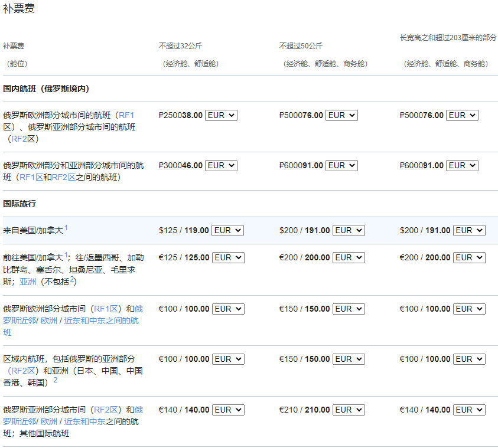The width and height of the screenshot is (498, 448).
Task: Open EUR dropdown beside ₽300046.00 price
Action: pyautogui.click(x=221, y=165)
